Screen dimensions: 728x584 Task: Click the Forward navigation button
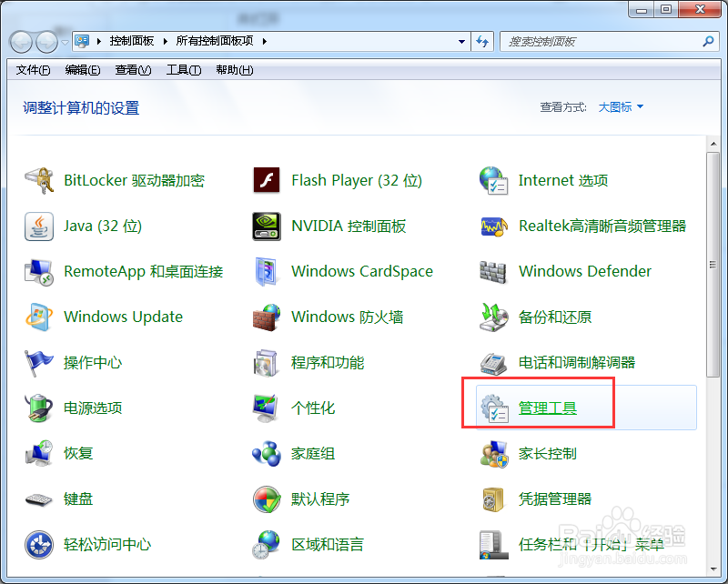[x=47, y=42]
